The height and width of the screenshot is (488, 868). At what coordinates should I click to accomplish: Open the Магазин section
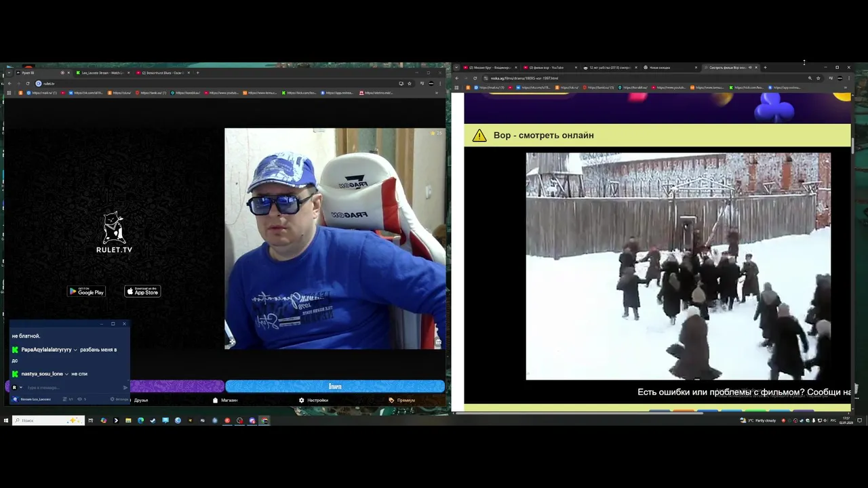click(x=225, y=400)
